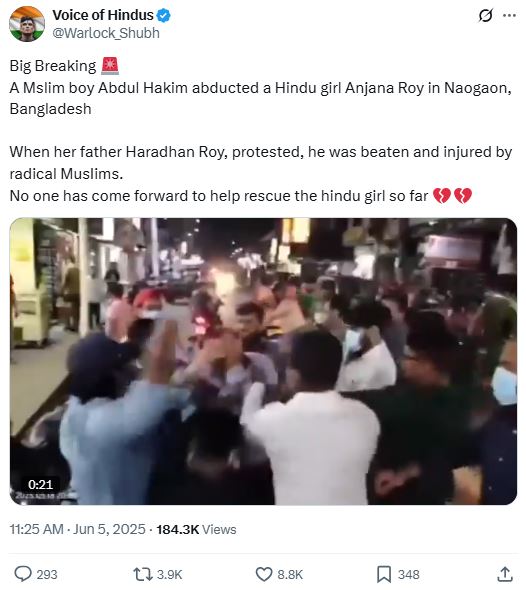Click the share upload icon
The image size is (526, 590).
pyautogui.click(x=505, y=574)
